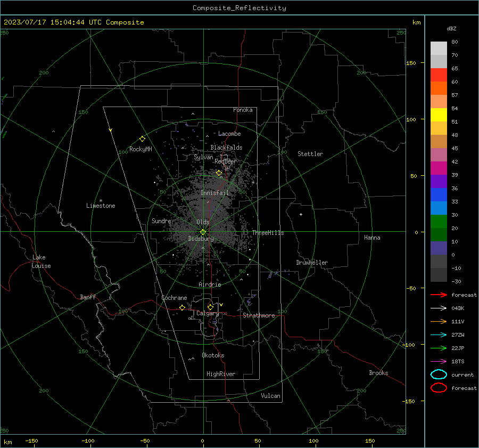Click the RockyMH label
This screenshot has height=448, width=479.
[x=141, y=149]
